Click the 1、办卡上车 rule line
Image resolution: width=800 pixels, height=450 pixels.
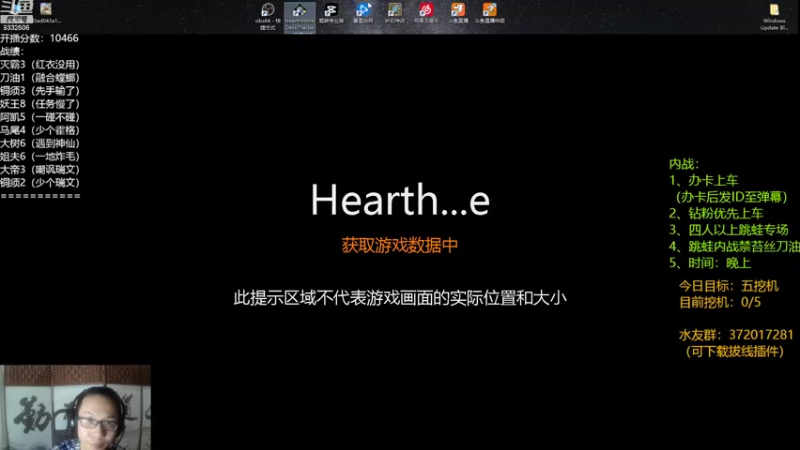point(704,181)
